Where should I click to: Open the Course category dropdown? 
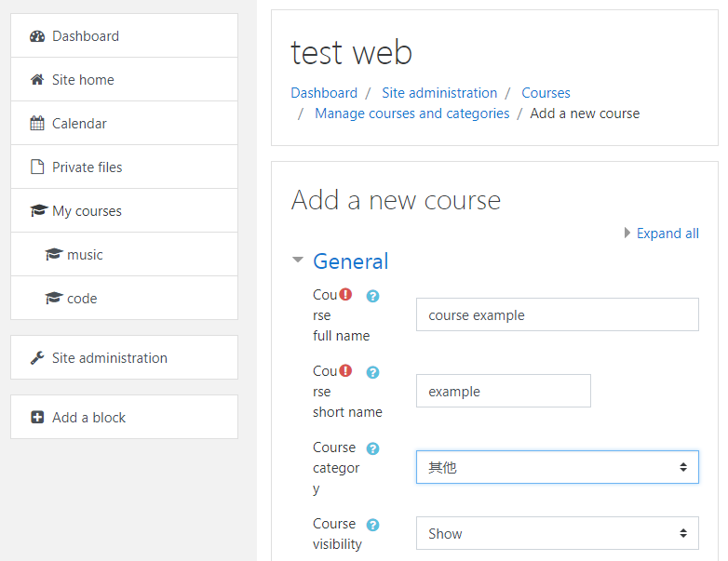click(x=557, y=467)
